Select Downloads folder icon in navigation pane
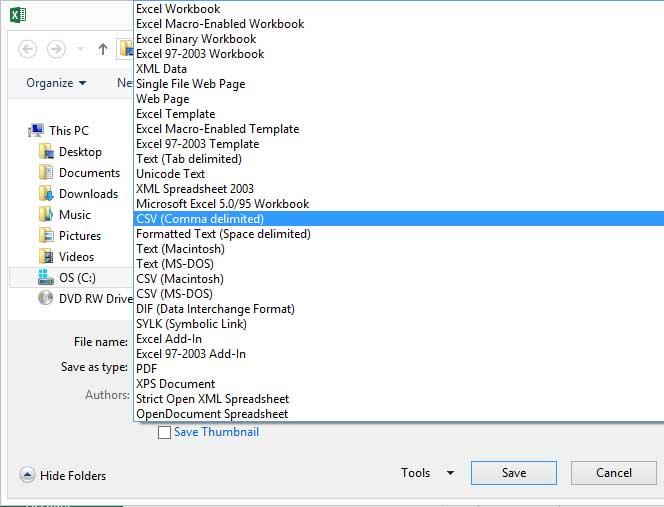This screenshot has width=664, height=507. [x=46, y=194]
